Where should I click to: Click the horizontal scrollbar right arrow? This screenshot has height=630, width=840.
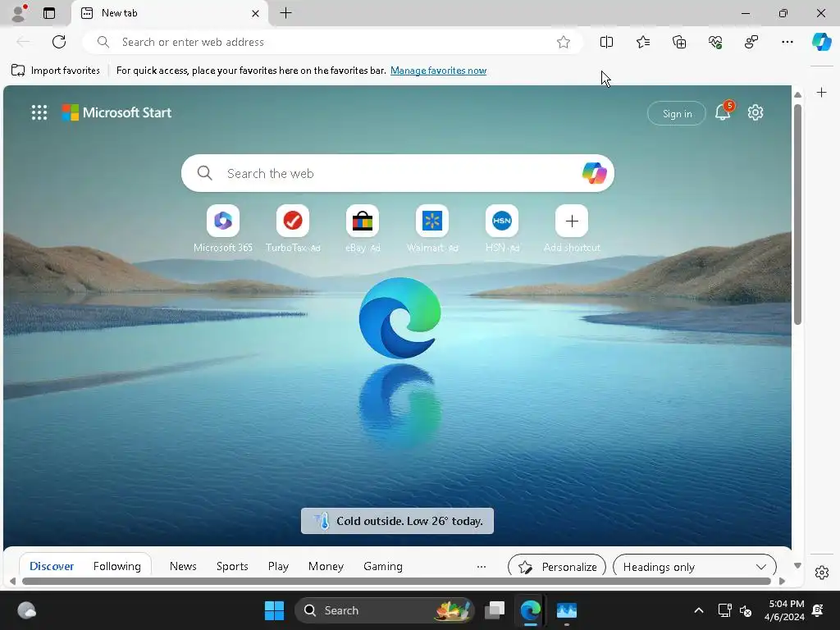point(782,582)
